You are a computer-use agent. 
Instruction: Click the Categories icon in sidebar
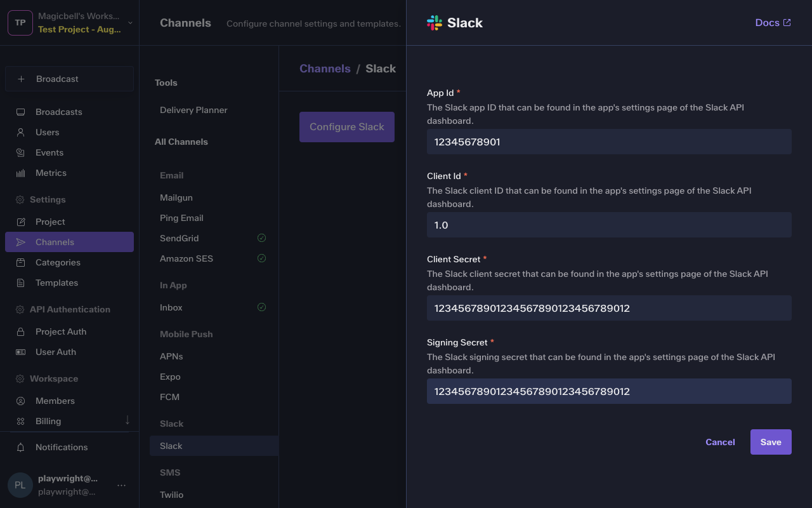click(20, 262)
